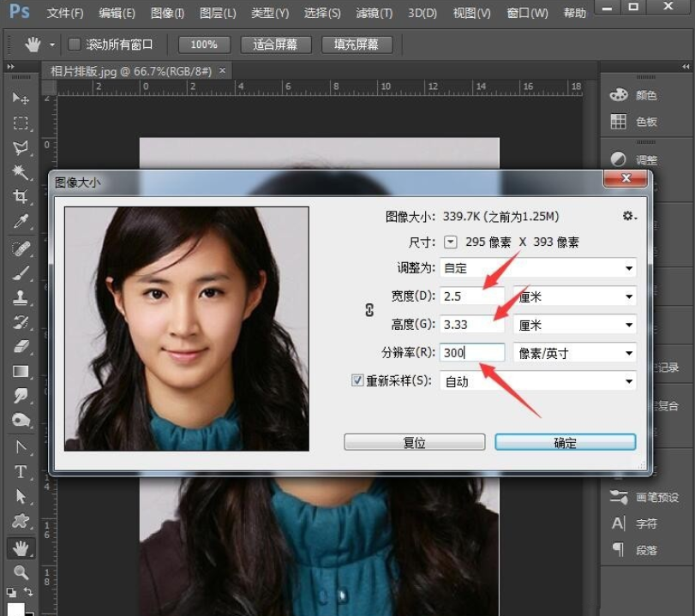The width and height of the screenshot is (695, 616).
Task: Open the Adjustments panel icon
Action: tap(619, 158)
